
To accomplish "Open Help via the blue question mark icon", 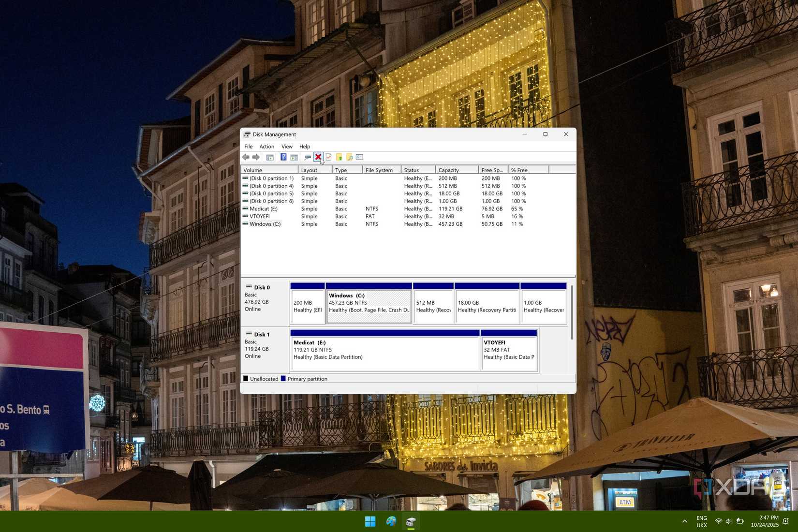I will [283, 157].
